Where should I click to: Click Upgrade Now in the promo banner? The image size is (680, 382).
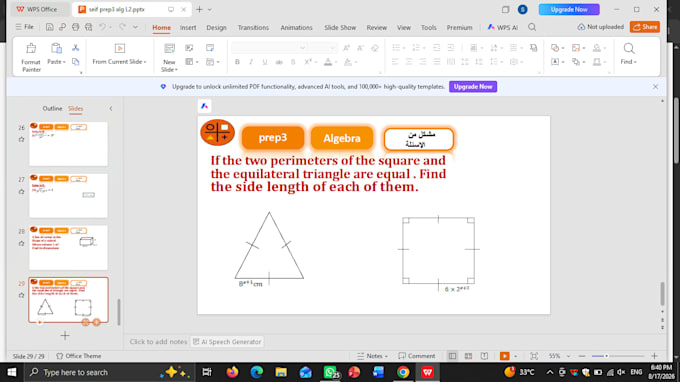[473, 87]
